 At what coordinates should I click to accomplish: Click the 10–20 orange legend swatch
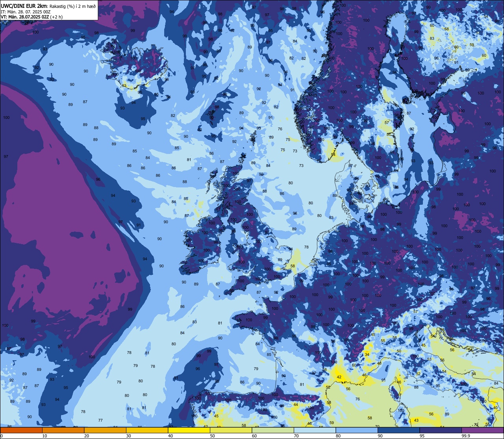63,430
